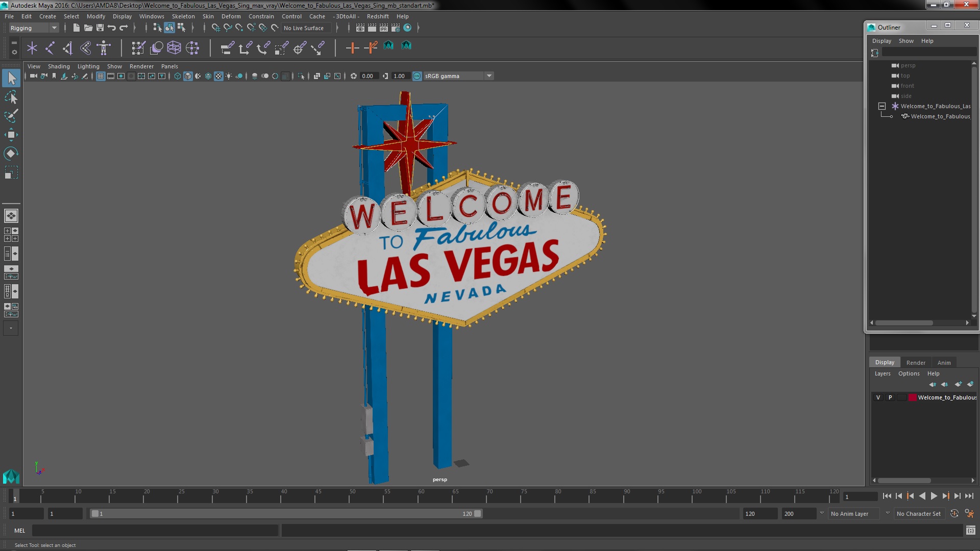Choose the Move tool in toolbox
Image resolution: width=980 pixels, height=551 pixels.
(x=11, y=135)
